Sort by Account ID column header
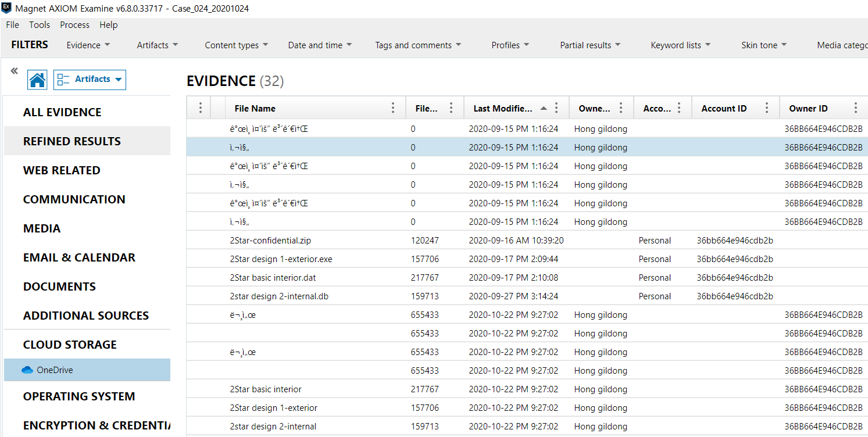868x437 pixels. pyautogui.click(x=724, y=108)
